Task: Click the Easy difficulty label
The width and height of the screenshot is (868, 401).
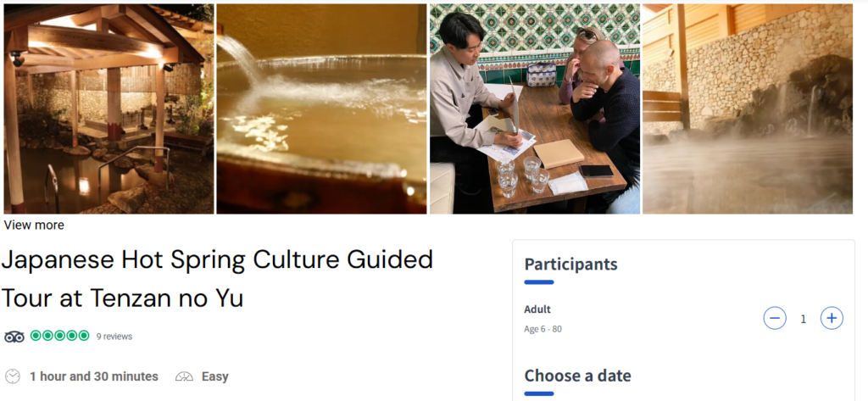Action: pos(214,376)
